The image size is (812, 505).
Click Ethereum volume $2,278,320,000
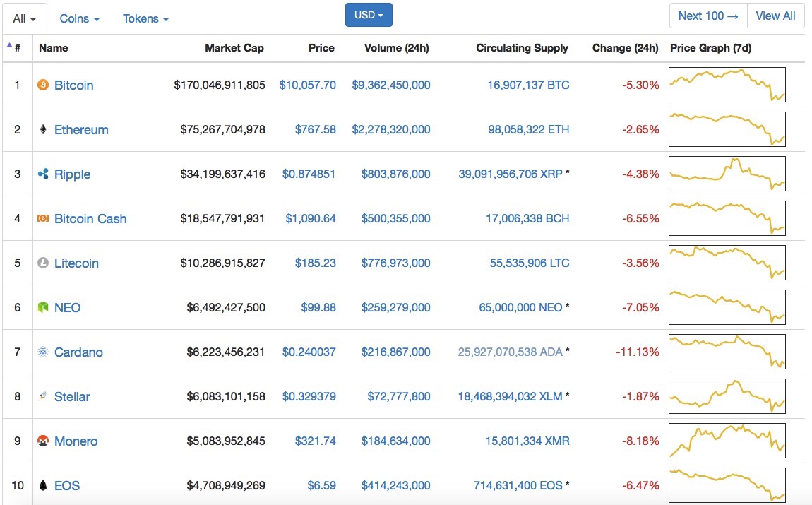tap(391, 129)
